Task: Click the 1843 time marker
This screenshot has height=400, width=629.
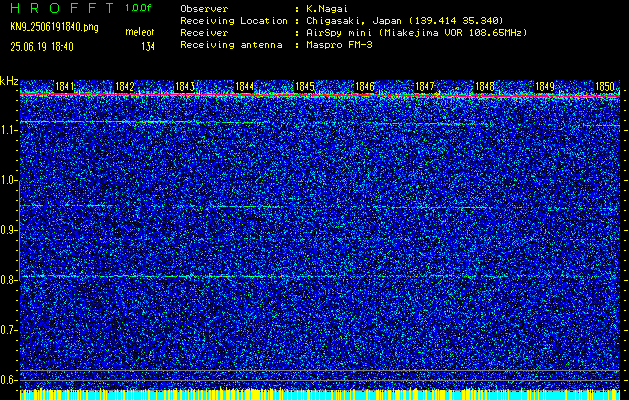Action: [185, 87]
